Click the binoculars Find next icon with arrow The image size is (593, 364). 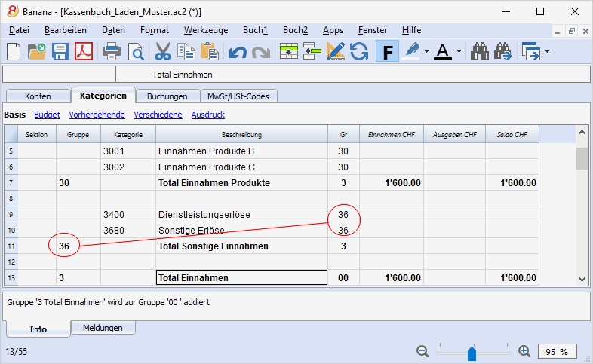[503, 51]
